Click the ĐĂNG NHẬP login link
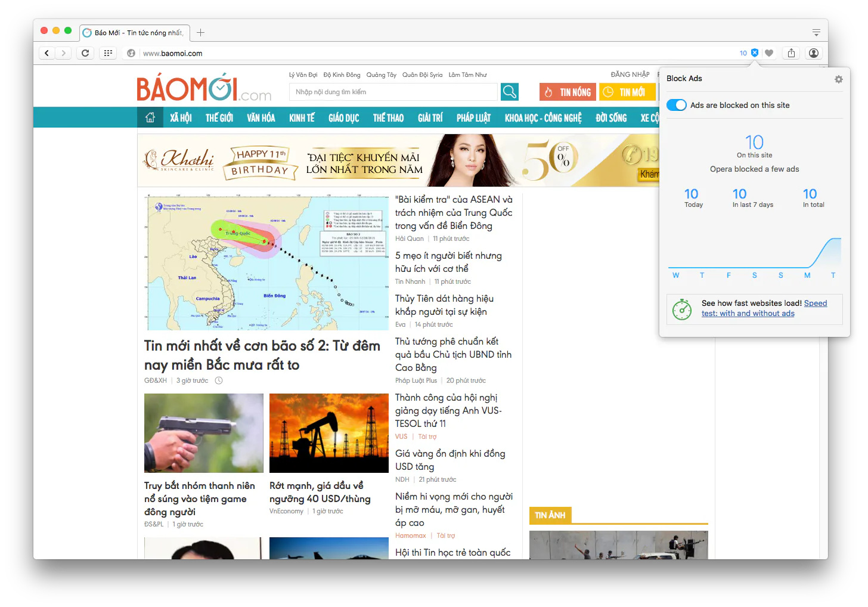 (x=630, y=75)
